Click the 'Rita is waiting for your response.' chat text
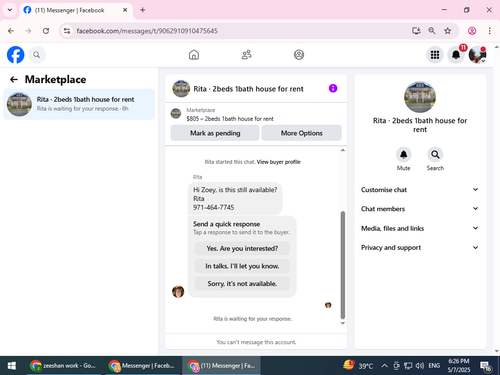Viewport: 500px width, 375px height. 253,319
